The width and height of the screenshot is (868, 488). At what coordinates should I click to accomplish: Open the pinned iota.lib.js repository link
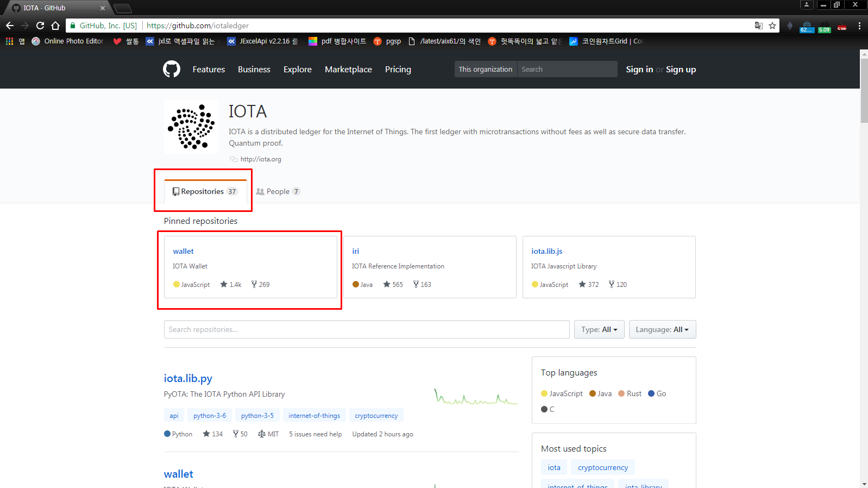click(546, 251)
